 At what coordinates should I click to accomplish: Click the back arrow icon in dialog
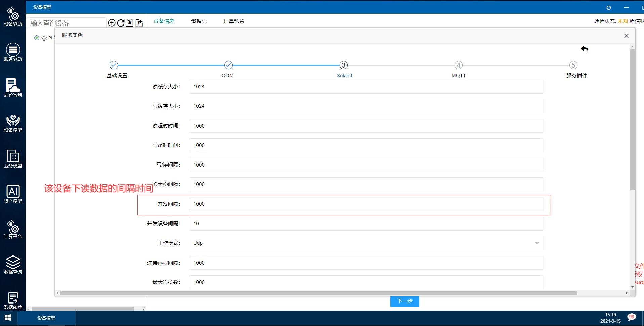pyautogui.click(x=584, y=49)
